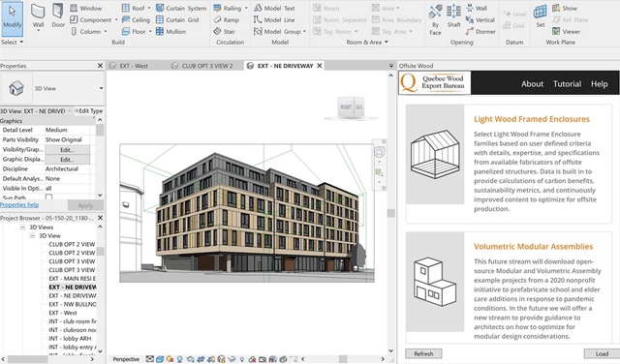Open the Component dropdown arrow

(x=116, y=19)
